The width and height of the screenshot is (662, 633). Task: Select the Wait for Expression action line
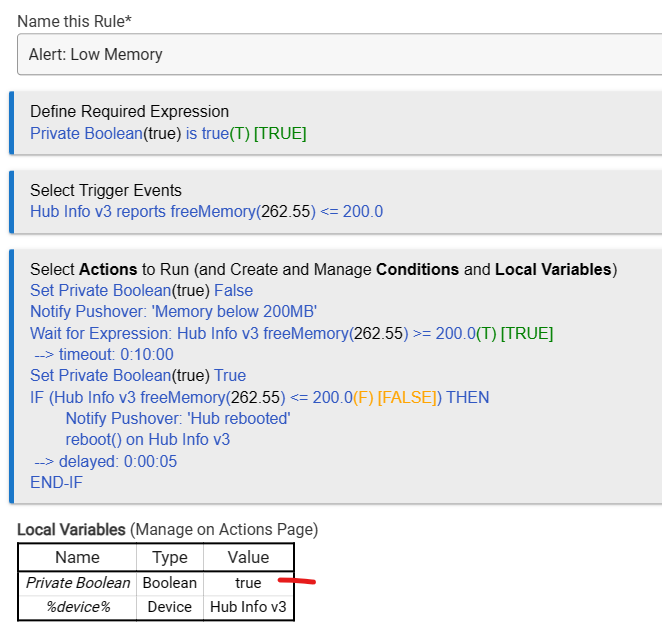(x=291, y=333)
